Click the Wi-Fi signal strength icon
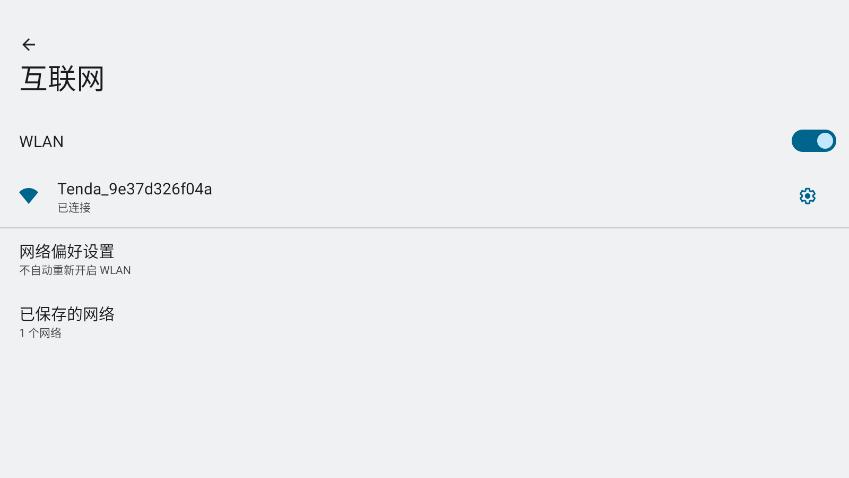 [29, 196]
